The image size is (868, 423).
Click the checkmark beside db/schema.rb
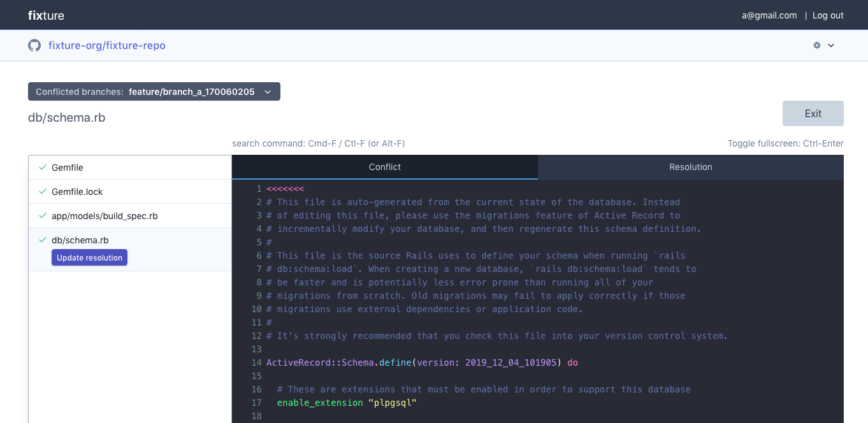click(x=43, y=240)
